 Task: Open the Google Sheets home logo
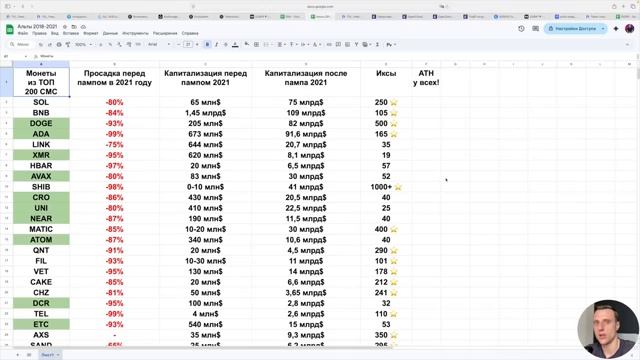pos(9,29)
